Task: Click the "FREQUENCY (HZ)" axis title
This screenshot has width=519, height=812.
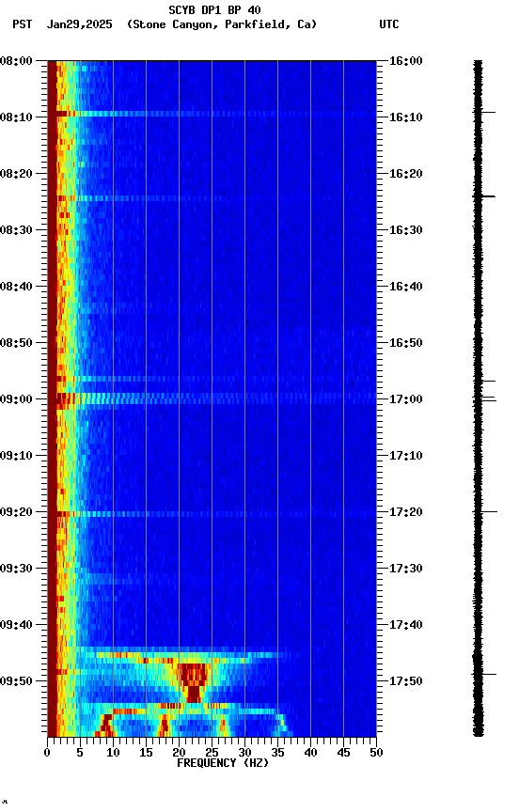Action: pyautogui.click(x=223, y=763)
